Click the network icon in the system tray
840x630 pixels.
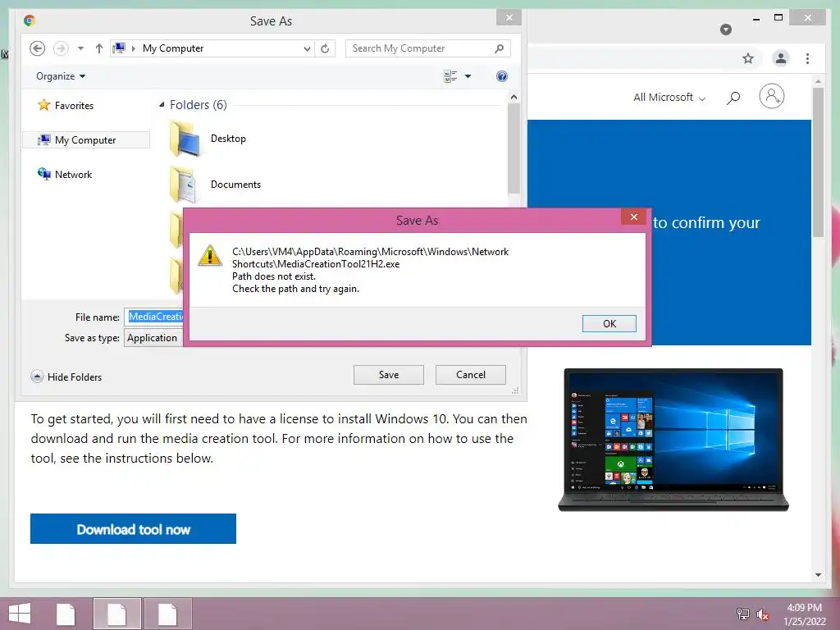point(743,614)
